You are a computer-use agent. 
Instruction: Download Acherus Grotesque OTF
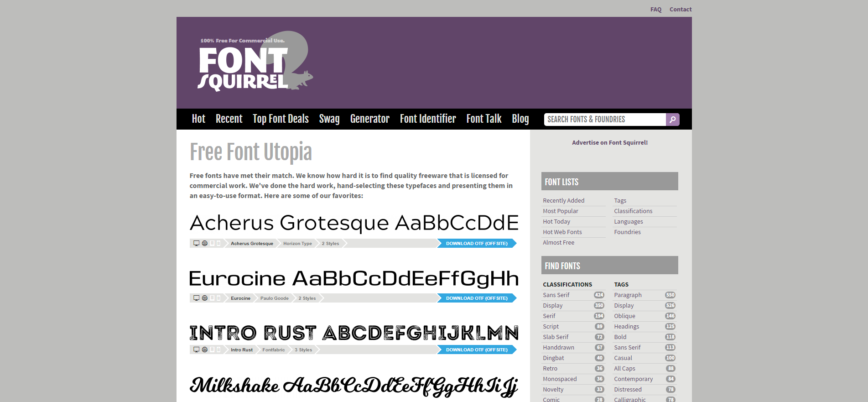477,243
